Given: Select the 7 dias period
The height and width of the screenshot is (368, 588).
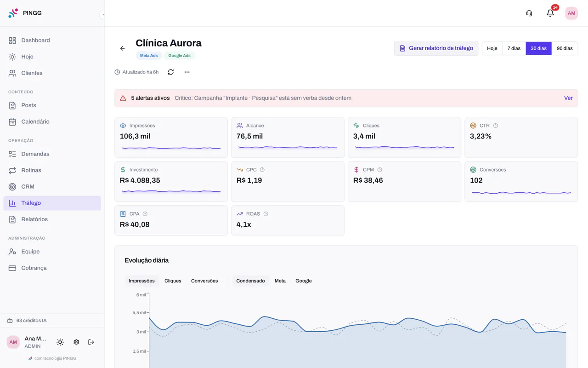Looking at the screenshot, I should [x=514, y=48].
